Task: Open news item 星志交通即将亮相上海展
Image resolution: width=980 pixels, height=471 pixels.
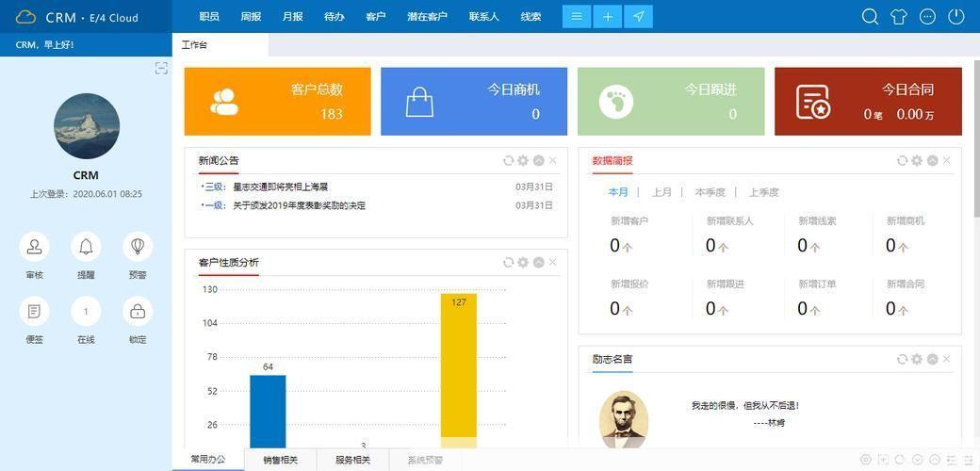Action: [281, 187]
